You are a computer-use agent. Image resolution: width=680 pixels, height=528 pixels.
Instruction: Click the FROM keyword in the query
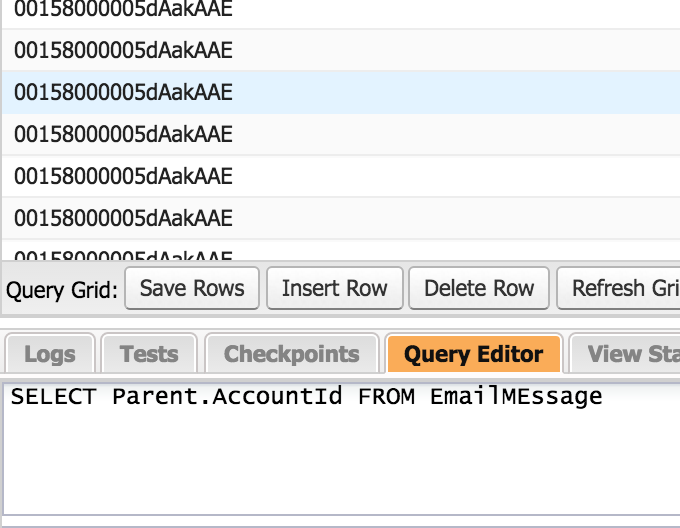pyautogui.click(x=387, y=397)
